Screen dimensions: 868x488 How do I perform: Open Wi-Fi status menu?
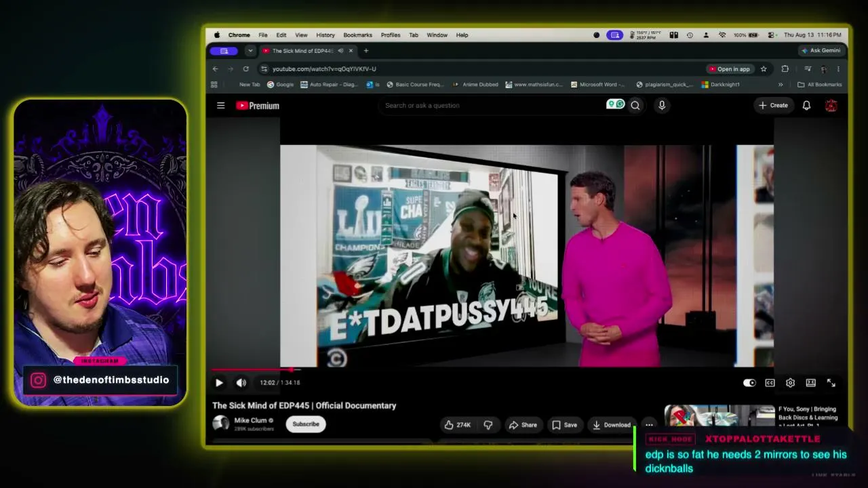point(722,35)
